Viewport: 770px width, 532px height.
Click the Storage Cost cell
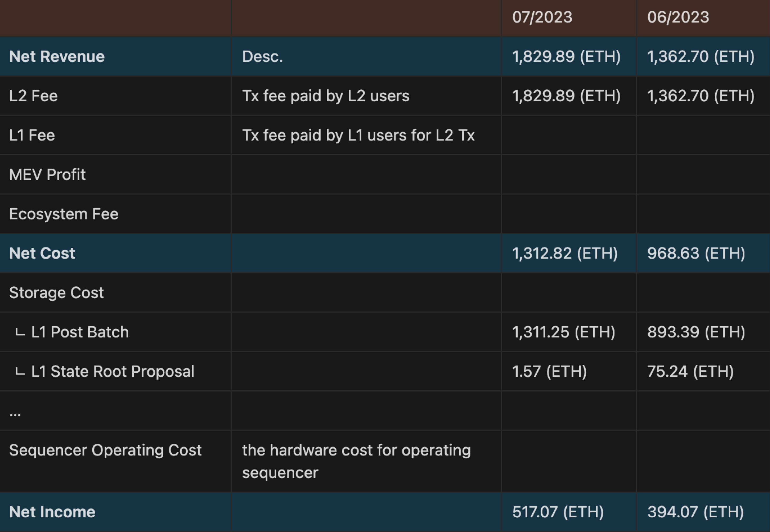click(x=56, y=293)
